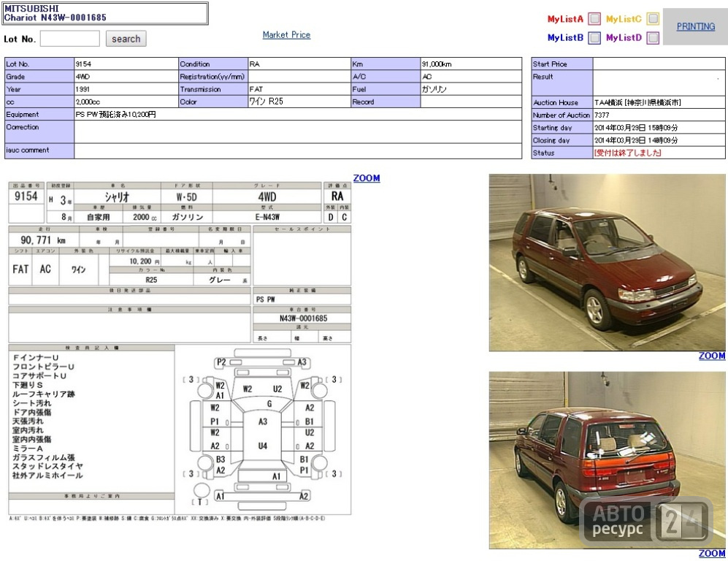Click the search button
This screenshot has height=561, width=728.
point(126,39)
